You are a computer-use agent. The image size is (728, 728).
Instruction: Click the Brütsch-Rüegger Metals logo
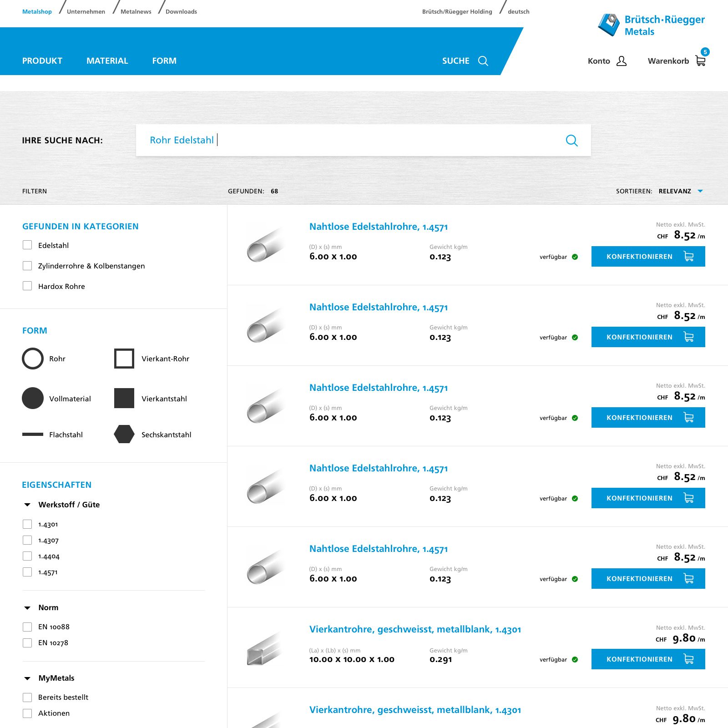click(651, 25)
